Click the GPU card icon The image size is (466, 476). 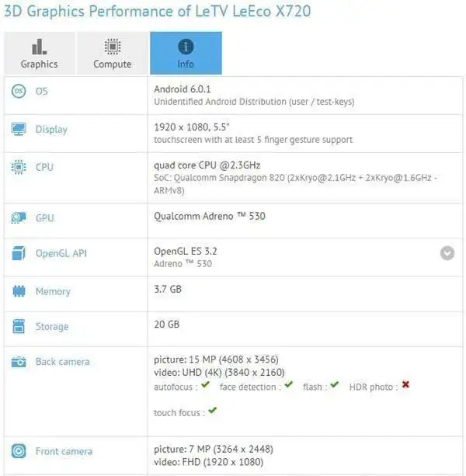(19, 217)
